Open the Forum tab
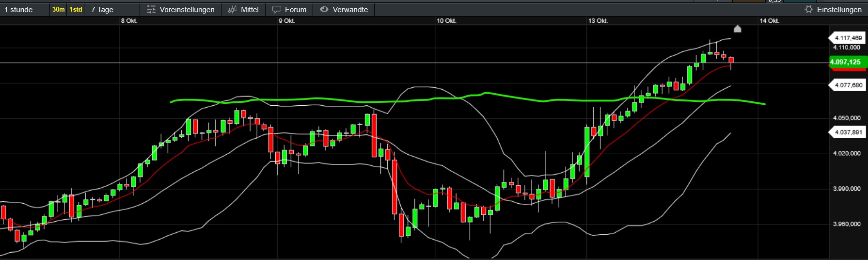868x260 pixels. (289, 9)
